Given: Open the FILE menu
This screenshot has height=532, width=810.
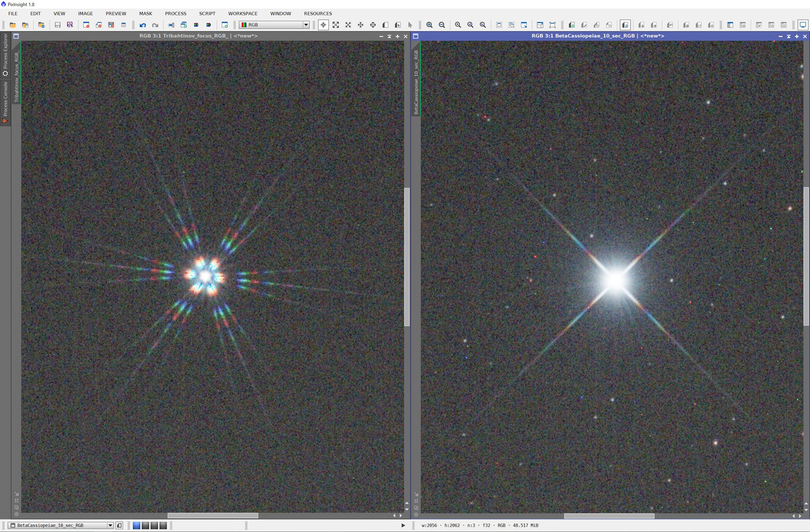Looking at the screenshot, I should click(x=13, y=13).
